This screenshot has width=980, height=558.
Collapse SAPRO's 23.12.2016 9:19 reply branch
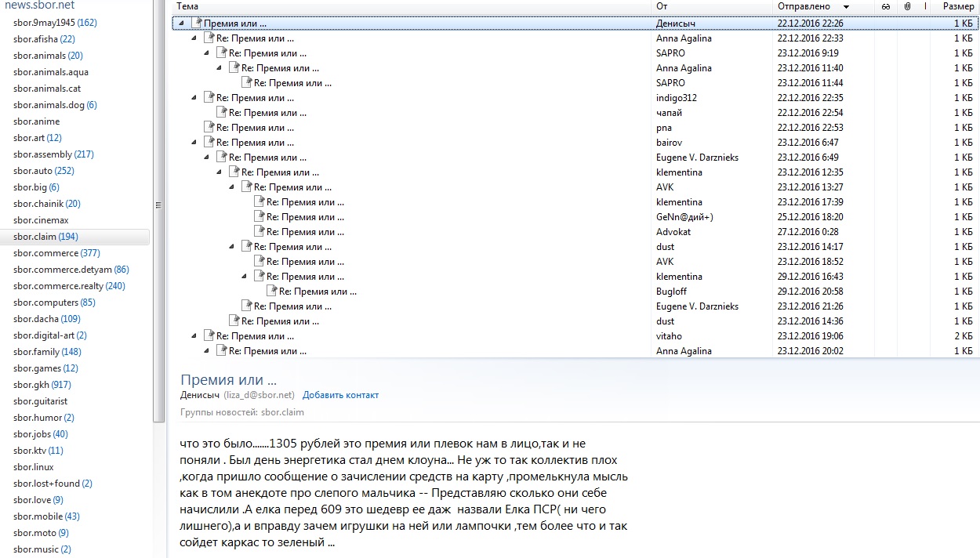pos(207,53)
